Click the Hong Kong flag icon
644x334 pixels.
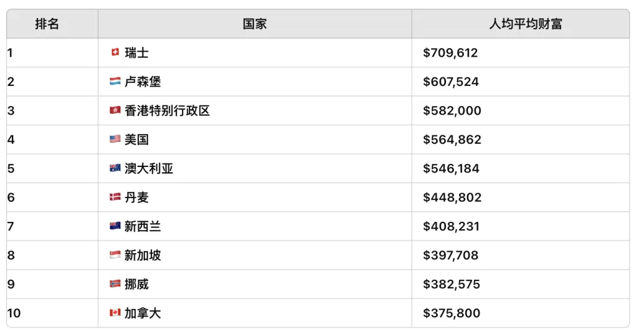click(115, 110)
